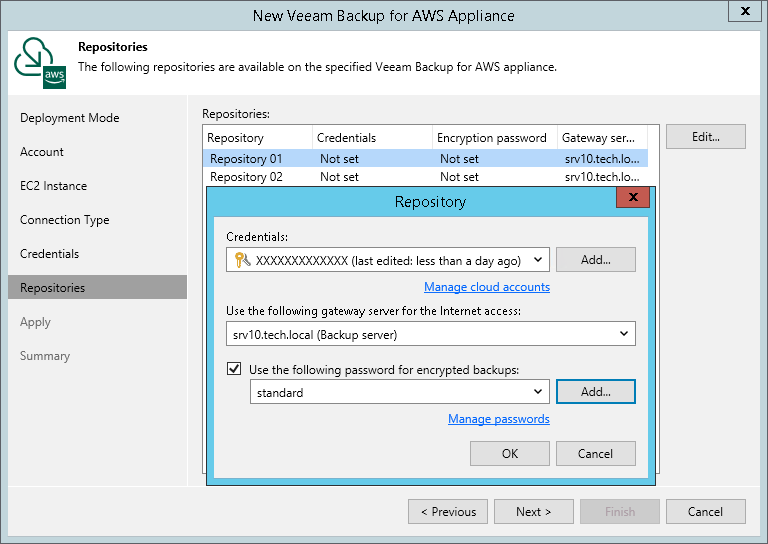
Task: Click the Not set encryption cell of Repository 02
Action: pos(459,177)
